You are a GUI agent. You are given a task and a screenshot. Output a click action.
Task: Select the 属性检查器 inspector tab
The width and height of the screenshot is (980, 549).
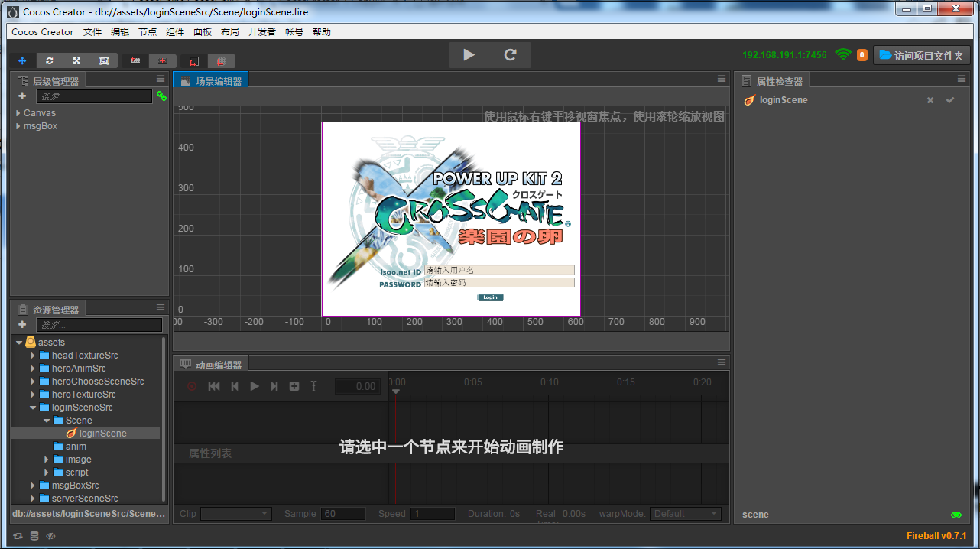tap(773, 80)
